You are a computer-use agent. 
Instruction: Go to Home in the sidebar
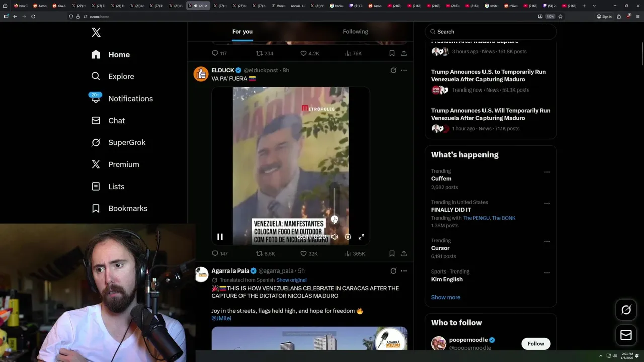pyautogui.click(x=111, y=55)
